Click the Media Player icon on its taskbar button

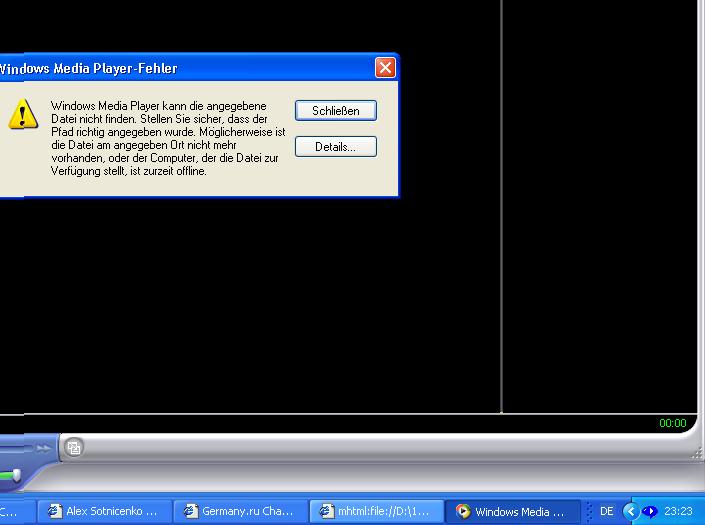pos(463,512)
